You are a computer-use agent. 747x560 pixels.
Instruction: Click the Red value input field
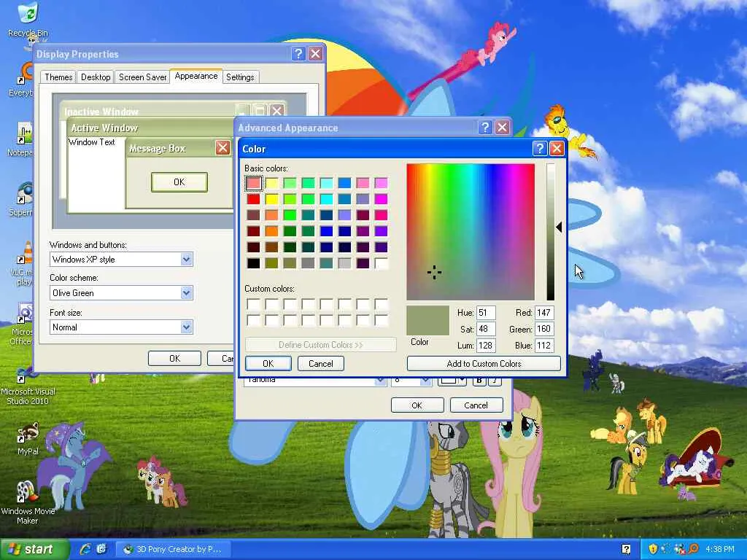543,313
